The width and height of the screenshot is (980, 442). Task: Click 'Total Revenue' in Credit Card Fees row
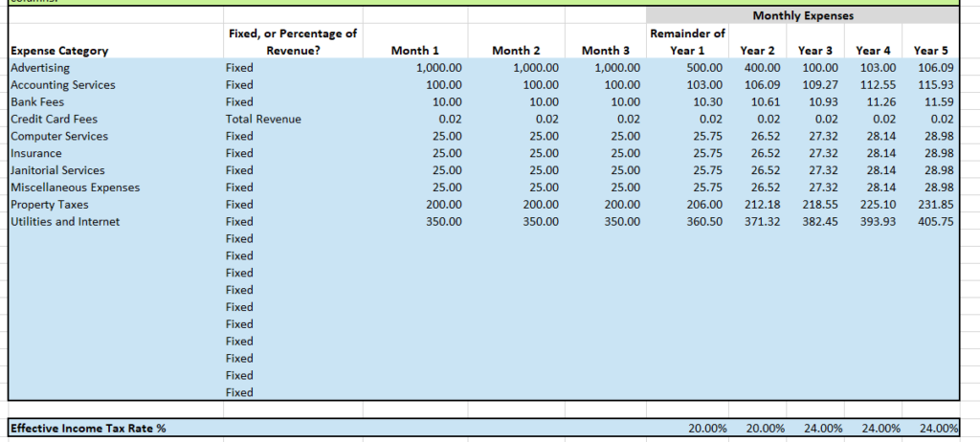point(263,119)
